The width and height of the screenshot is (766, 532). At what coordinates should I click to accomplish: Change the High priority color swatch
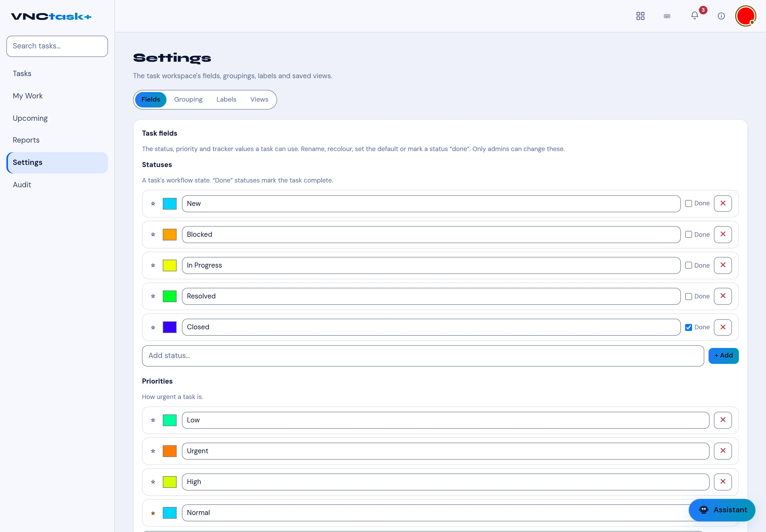[x=170, y=482]
